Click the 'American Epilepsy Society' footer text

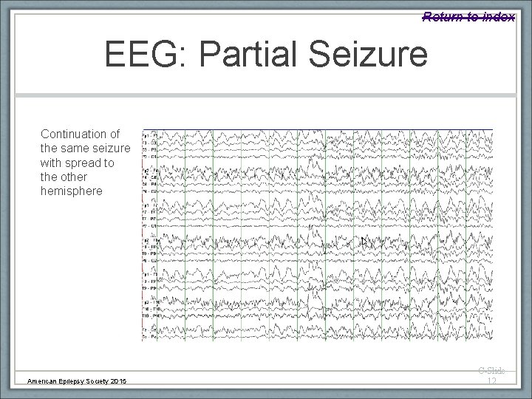77,381
